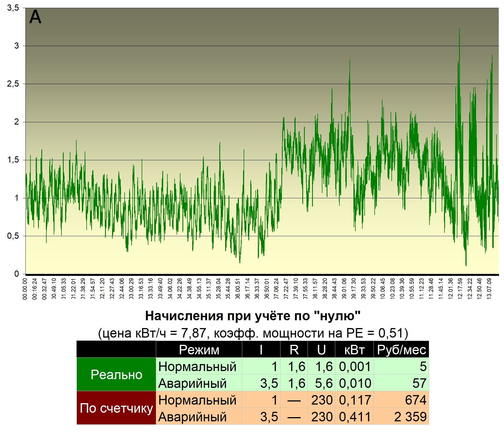Click the cell with value 57

401,383
